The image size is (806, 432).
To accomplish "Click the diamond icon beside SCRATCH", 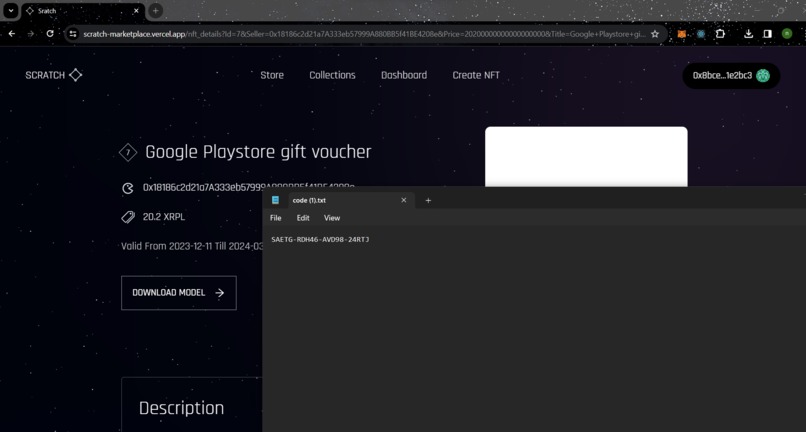I will (x=76, y=75).
